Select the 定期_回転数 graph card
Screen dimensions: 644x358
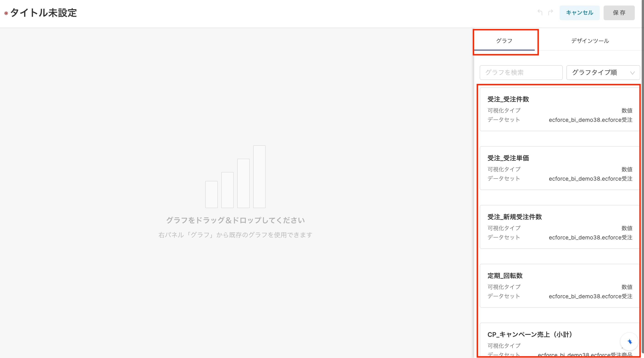click(x=560, y=286)
